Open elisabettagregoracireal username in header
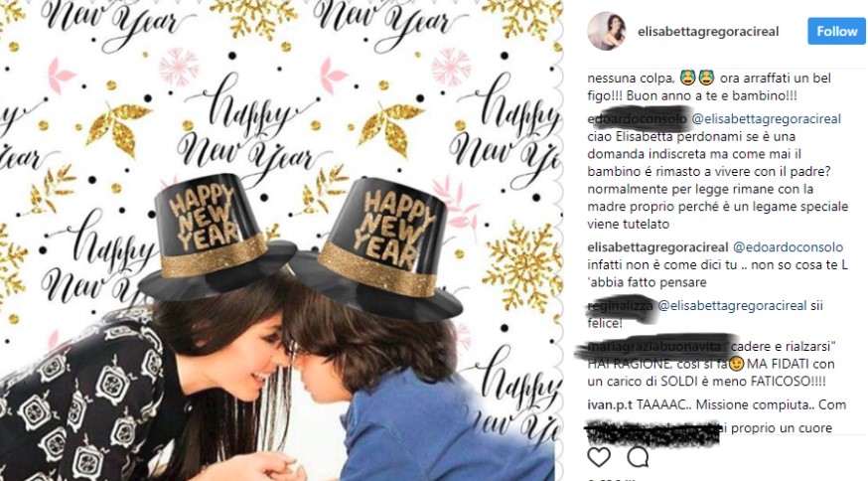Screen dimensions: 868x481 [708, 32]
